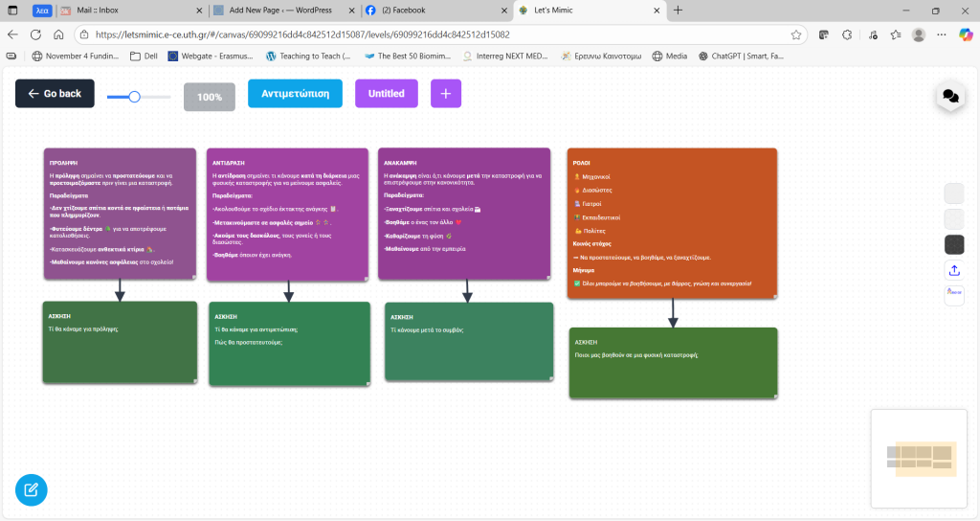Screen dimensions: 980x521
Task: Select the Let's Mimic tab
Action: tap(590, 11)
